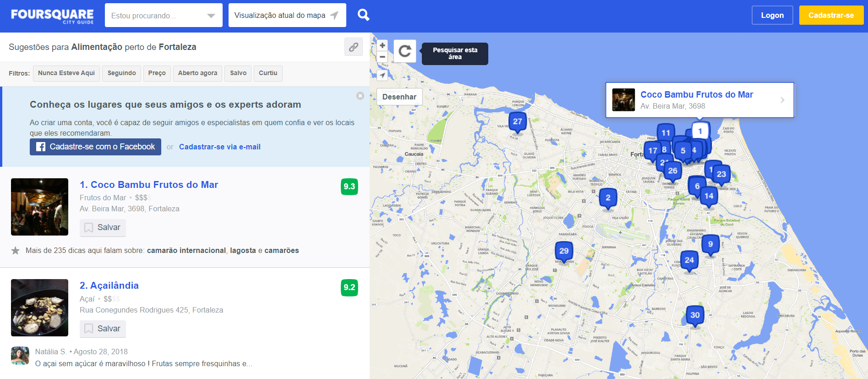
Task: Select map pin number 5
Action: click(683, 151)
